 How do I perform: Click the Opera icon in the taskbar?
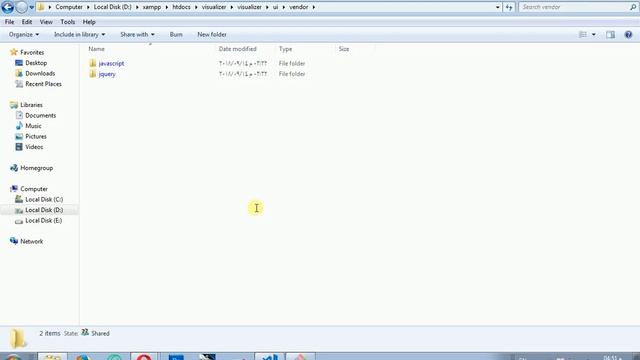(144, 358)
